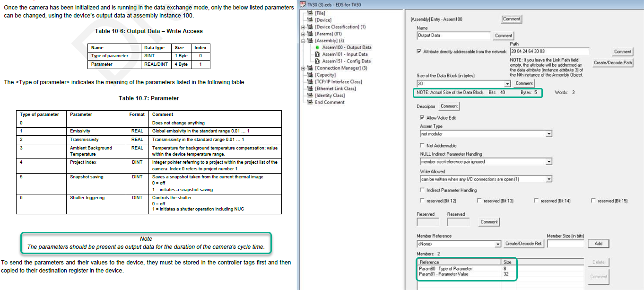Click the Create/Decode Ref. button
644x290 pixels.
524,244
